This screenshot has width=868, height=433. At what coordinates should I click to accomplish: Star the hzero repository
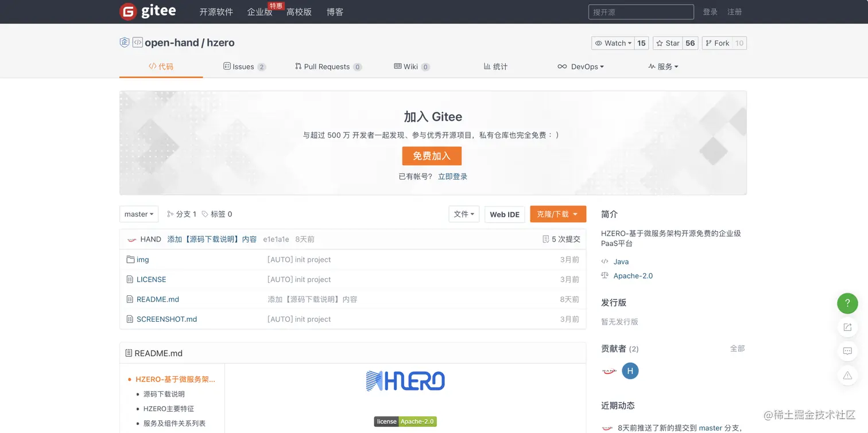(x=668, y=43)
